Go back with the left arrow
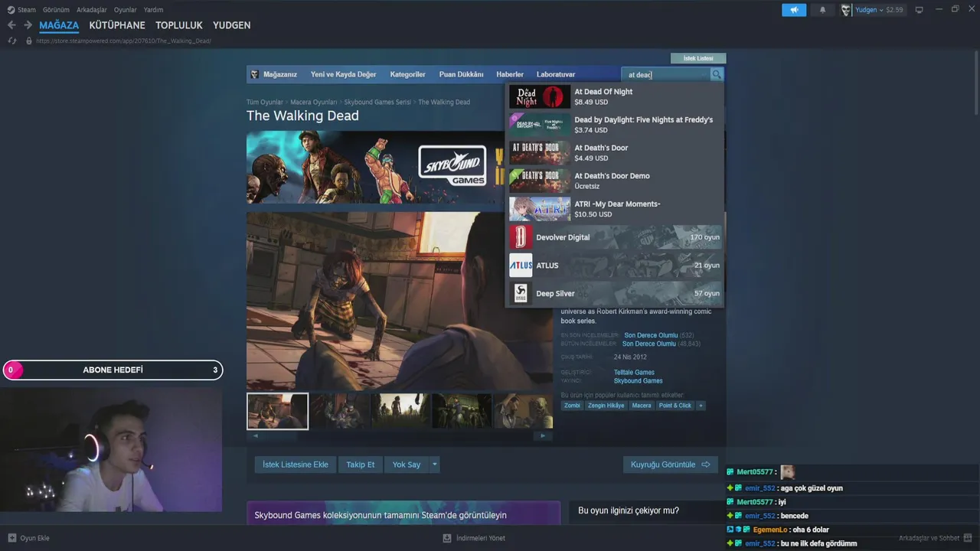This screenshot has height=551, width=980. (11, 25)
